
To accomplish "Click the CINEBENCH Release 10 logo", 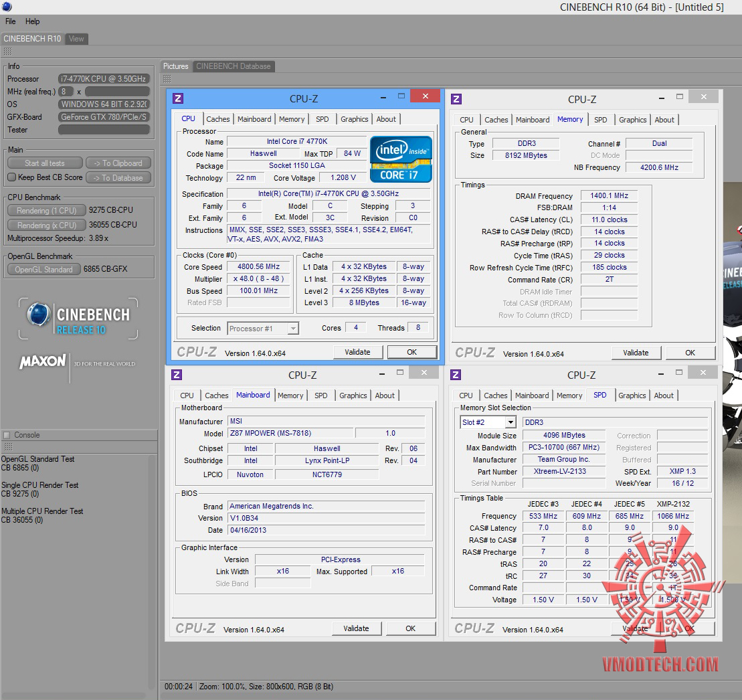I will [x=78, y=319].
